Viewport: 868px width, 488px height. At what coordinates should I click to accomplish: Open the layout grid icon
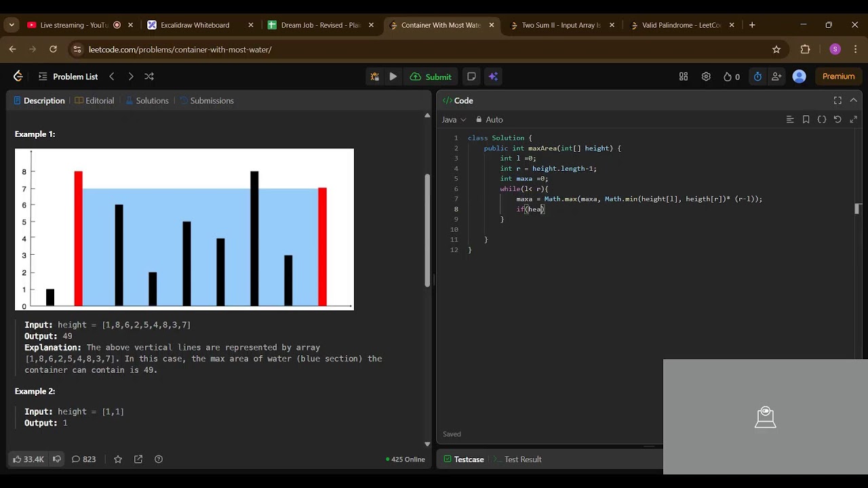tap(684, 77)
